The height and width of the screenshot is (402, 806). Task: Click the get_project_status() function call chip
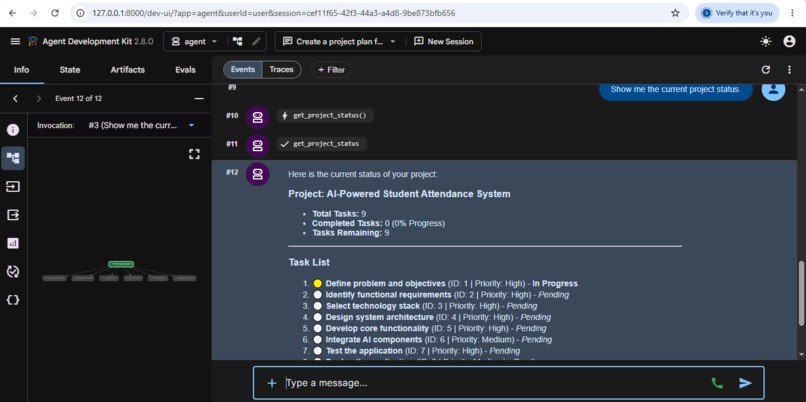[x=325, y=116]
